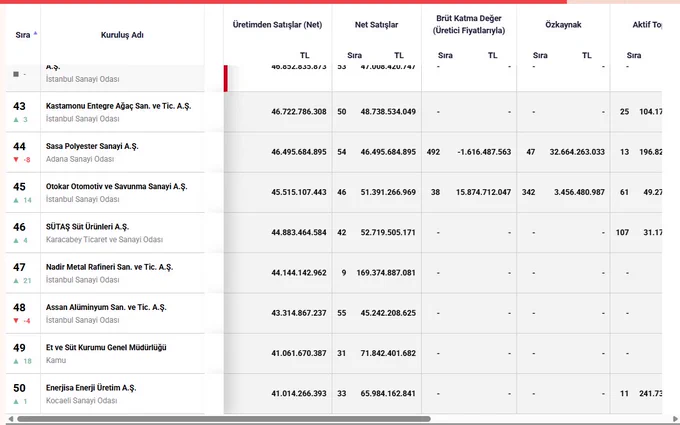
Task: Click the up arrow under rank 49
Action: [16, 361]
